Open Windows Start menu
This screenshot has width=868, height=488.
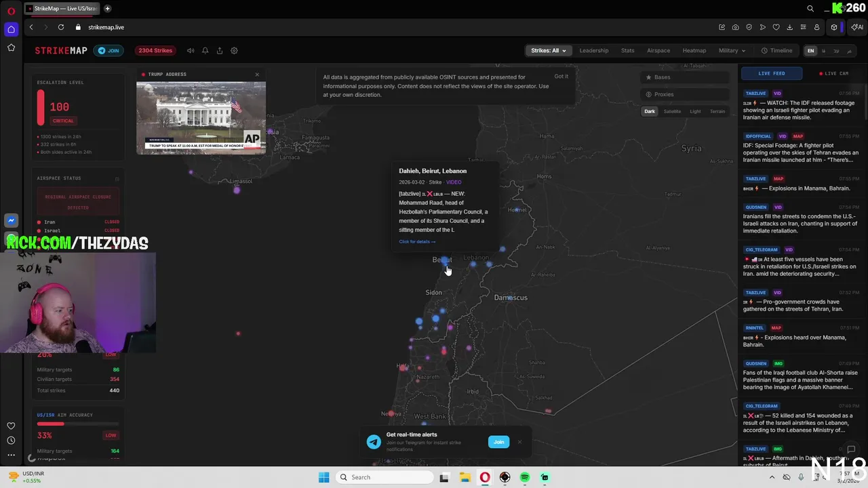click(x=324, y=477)
